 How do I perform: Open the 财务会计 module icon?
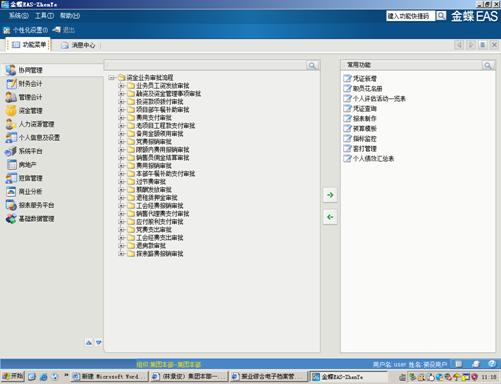[x=11, y=84]
